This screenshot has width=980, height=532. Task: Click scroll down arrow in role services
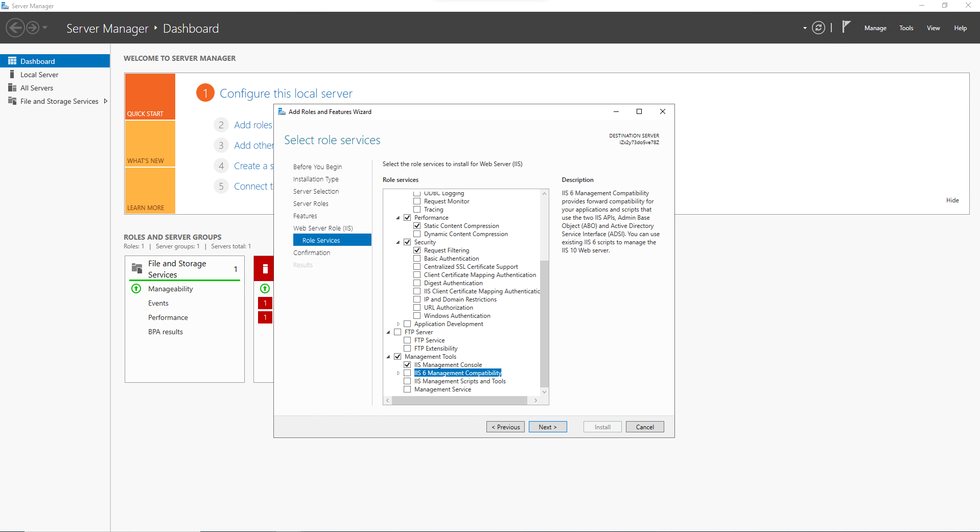[x=544, y=391]
